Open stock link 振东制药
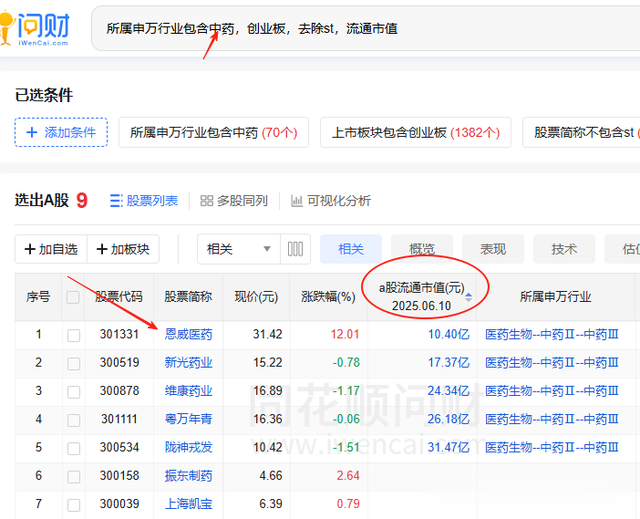The height and width of the screenshot is (519, 640). click(x=189, y=476)
